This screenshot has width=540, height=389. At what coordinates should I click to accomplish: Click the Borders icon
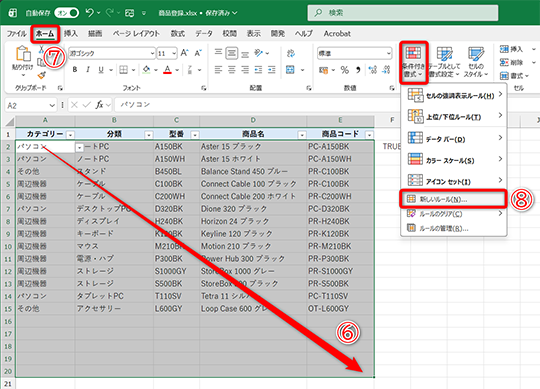tap(123, 70)
